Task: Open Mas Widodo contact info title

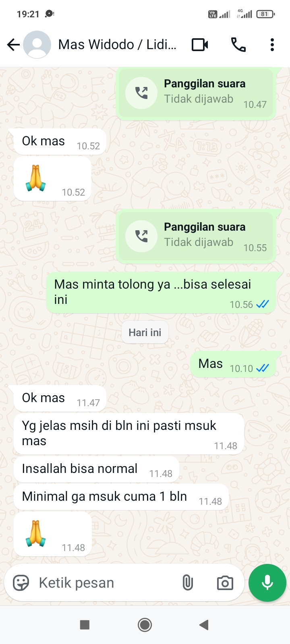Action: 117,44
